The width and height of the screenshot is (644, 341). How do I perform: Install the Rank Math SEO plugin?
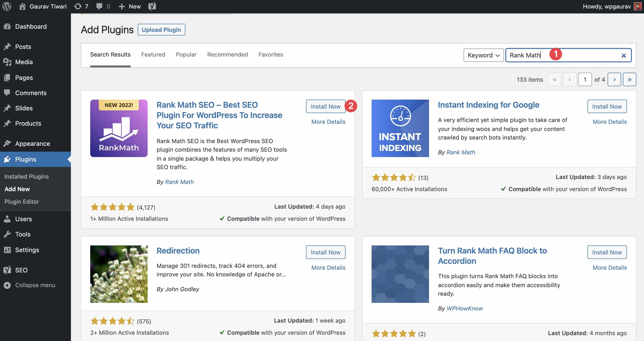click(x=325, y=107)
